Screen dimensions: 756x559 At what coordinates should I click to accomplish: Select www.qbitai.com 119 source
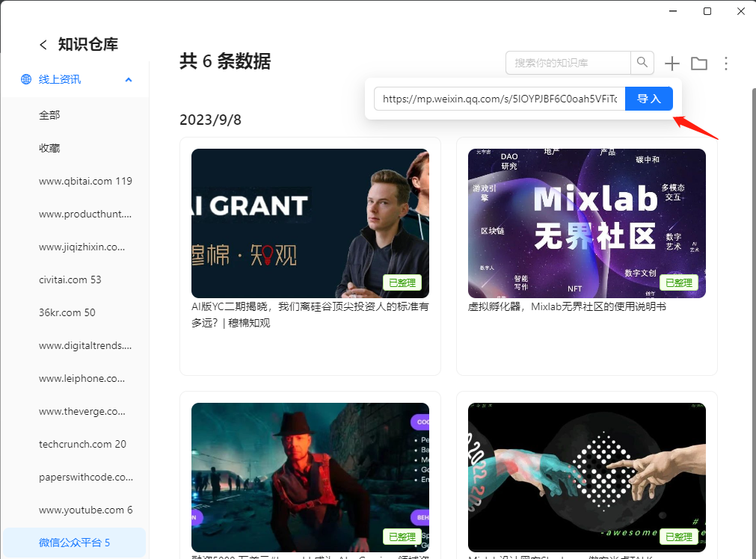point(85,181)
